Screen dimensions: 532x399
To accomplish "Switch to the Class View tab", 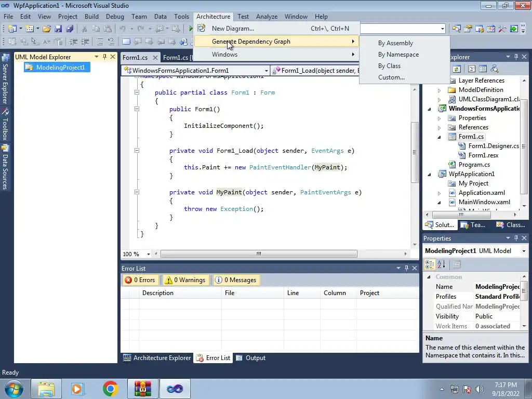I will [x=511, y=225].
